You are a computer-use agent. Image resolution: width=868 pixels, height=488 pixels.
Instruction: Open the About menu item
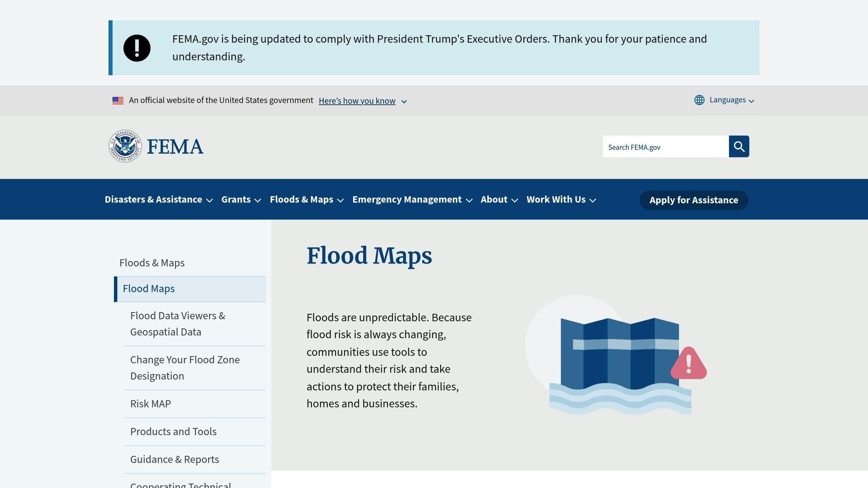click(x=494, y=199)
